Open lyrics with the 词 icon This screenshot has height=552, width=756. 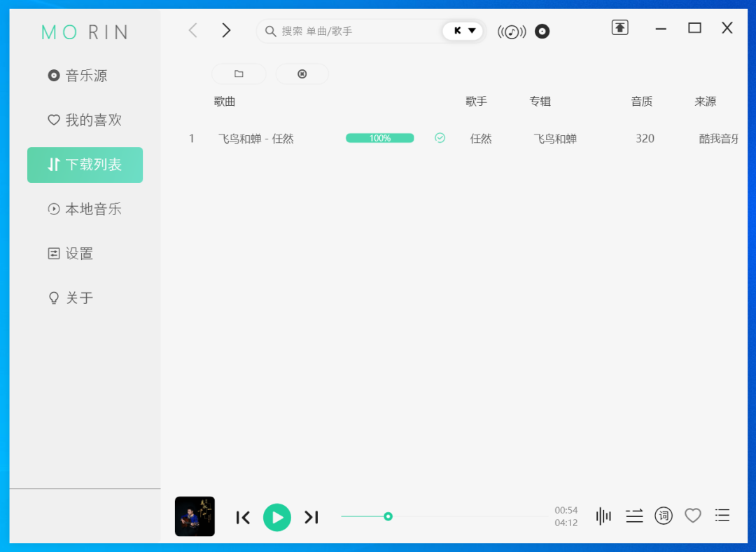point(663,516)
